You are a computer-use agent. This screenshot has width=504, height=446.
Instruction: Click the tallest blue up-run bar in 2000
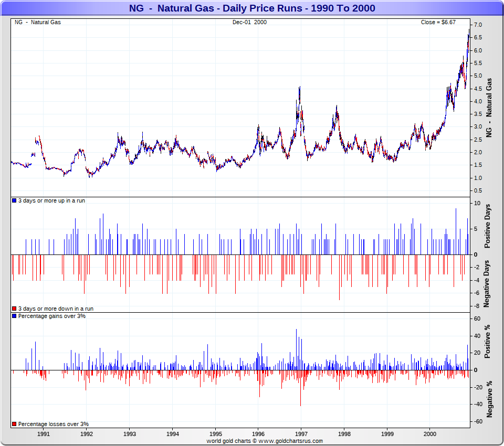point(456,231)
